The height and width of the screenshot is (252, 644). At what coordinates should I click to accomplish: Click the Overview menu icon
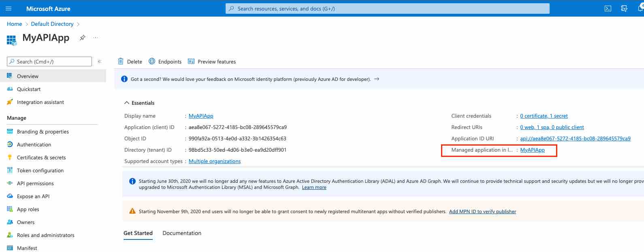pos(10,76)
